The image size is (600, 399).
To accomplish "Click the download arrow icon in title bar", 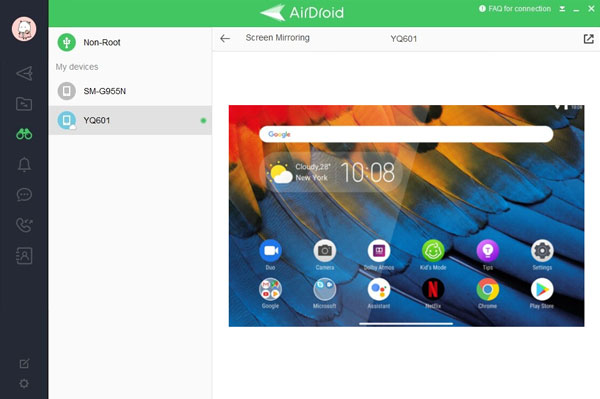I will coord(562,9).
